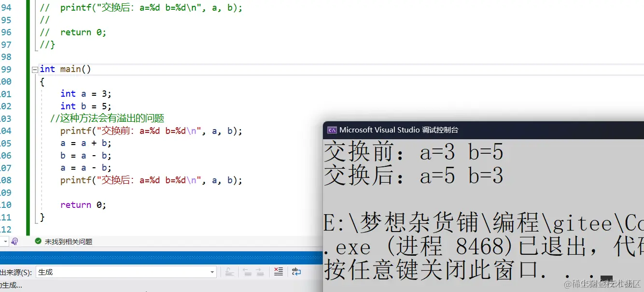Collapse the int main() function body
Image resolution: width=644 pixels, height=292 pixels.
pos(34,69)
